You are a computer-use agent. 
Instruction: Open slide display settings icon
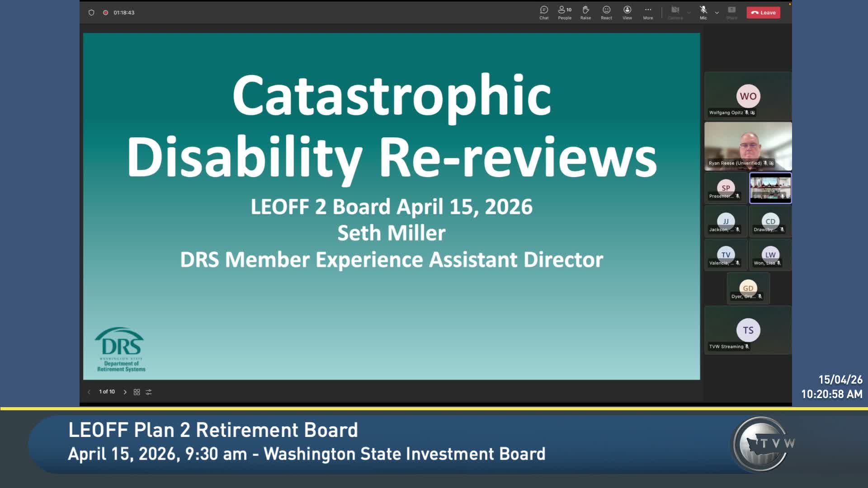click(149, 392)
